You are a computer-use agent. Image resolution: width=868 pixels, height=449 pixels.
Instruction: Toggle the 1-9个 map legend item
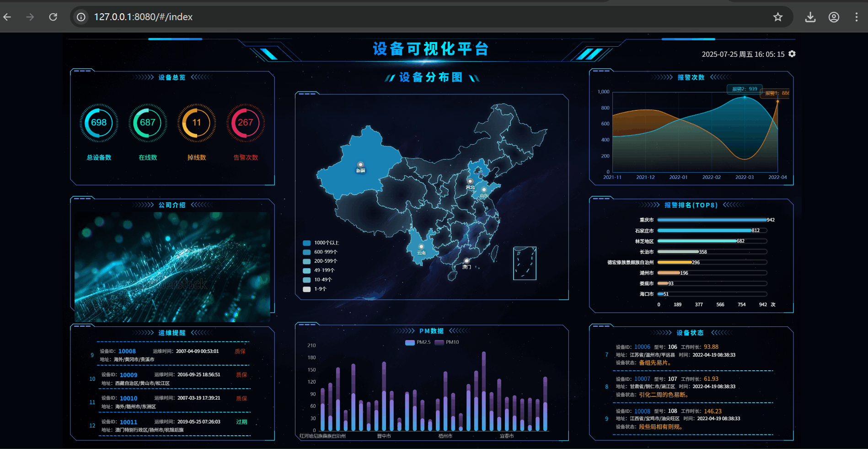pyautogui.click(x=315, y=289)
